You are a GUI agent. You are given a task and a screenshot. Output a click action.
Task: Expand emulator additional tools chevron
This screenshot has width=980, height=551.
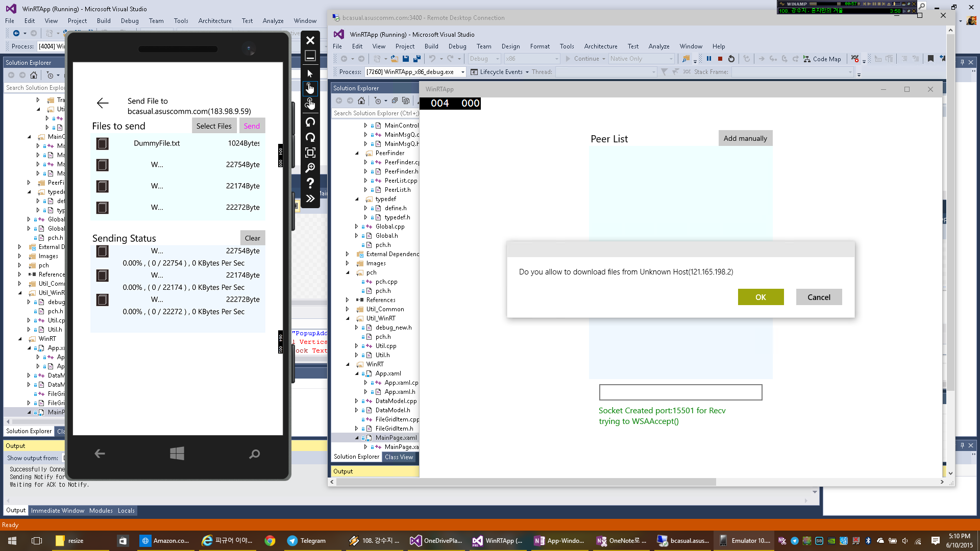pos(310,198)
